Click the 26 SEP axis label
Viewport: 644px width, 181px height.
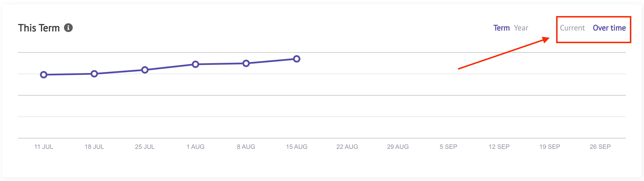coord(600,147)
